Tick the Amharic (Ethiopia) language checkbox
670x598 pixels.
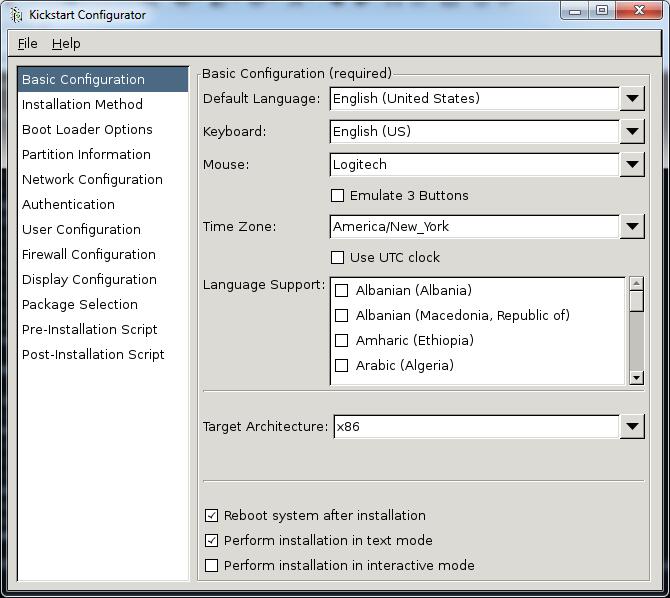[341, 340]
